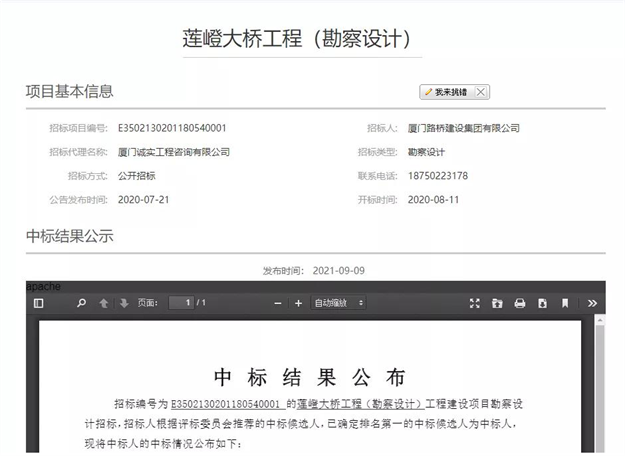Zoom out with the minus button
The width and height of the screenshot is (625, 456).
(x=278, y=303)
